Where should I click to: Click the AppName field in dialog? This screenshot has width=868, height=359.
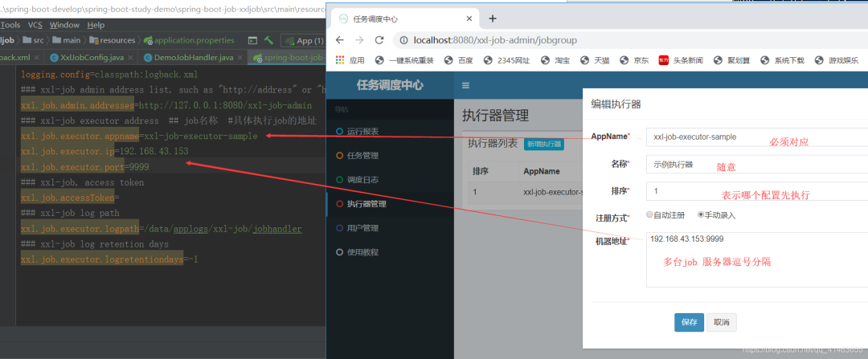coord(757,137)
